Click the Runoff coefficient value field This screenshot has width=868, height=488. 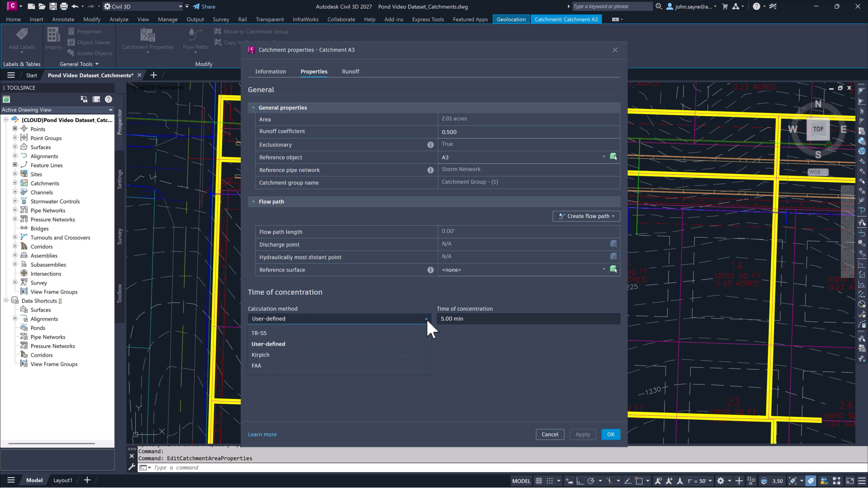(529, 132)
